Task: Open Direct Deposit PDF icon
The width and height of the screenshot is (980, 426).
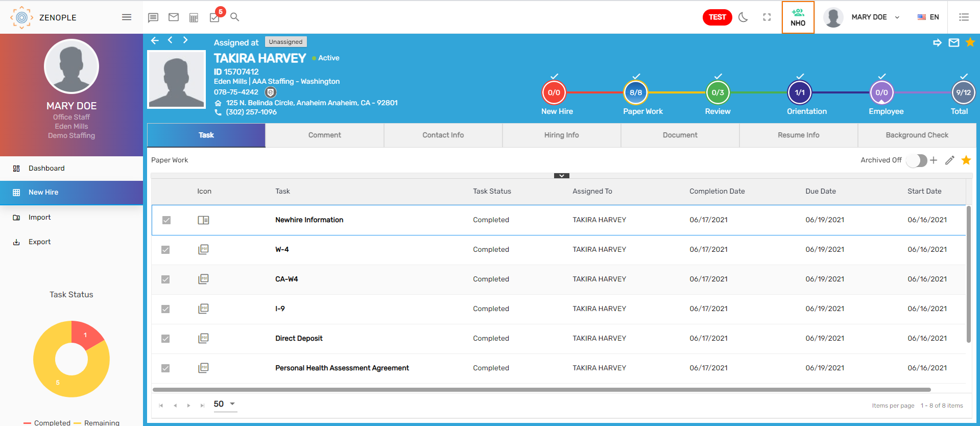Action: 203,338
